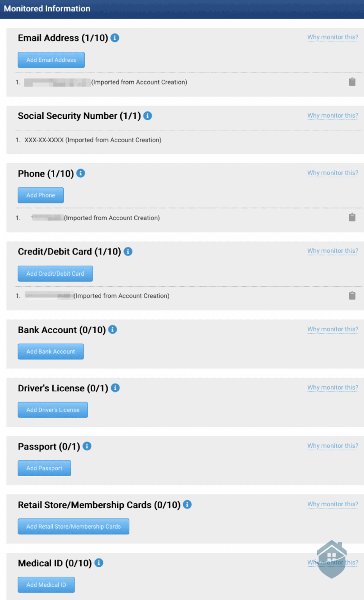This screenshot has height=600, width=364.
Task: Click the Retail Store/Membership Cards info icon
Action: 187,505
